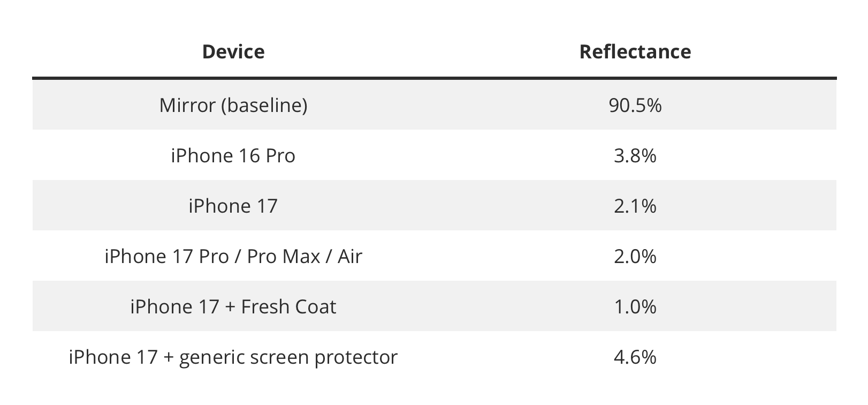
Task: Click the Reflectance column header
Action: [x=635, y=52]
